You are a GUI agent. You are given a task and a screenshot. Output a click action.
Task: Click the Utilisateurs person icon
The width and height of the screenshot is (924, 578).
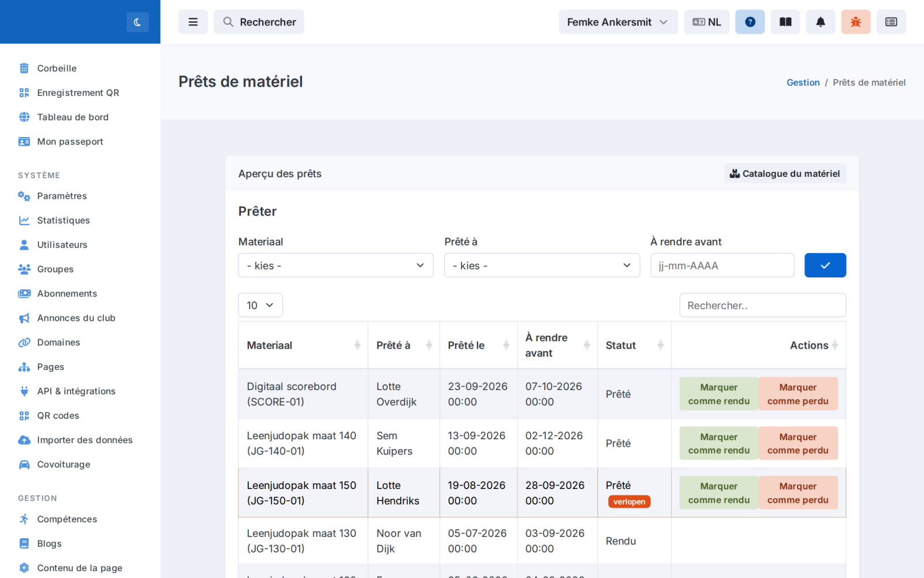24,244
